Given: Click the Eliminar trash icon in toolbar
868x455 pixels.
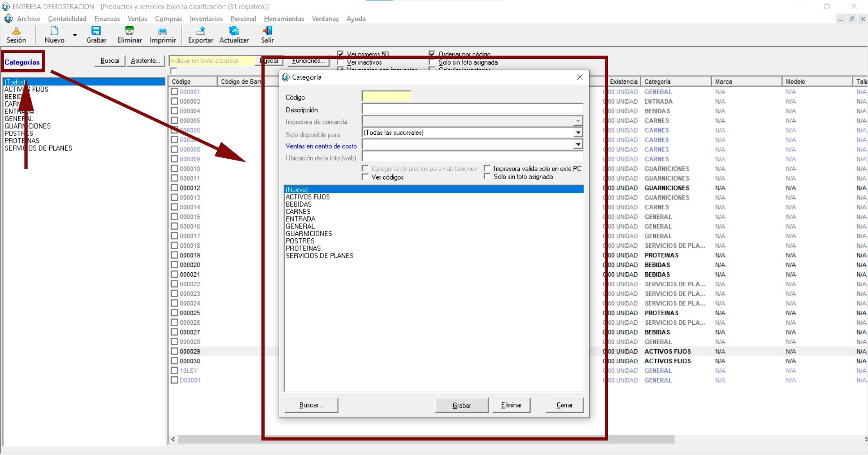Looking at the screenshot, I should [x=129, y=31].
